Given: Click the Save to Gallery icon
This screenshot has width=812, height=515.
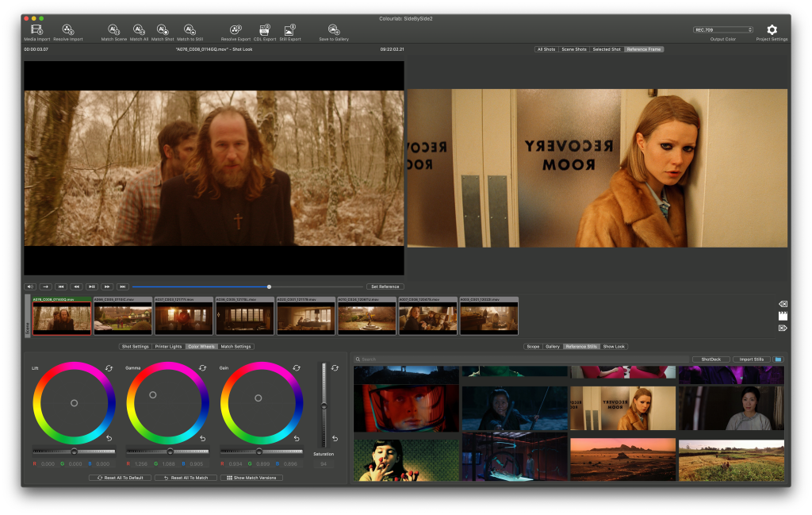Looking at the screenshot, I should [x=334, y=29].
